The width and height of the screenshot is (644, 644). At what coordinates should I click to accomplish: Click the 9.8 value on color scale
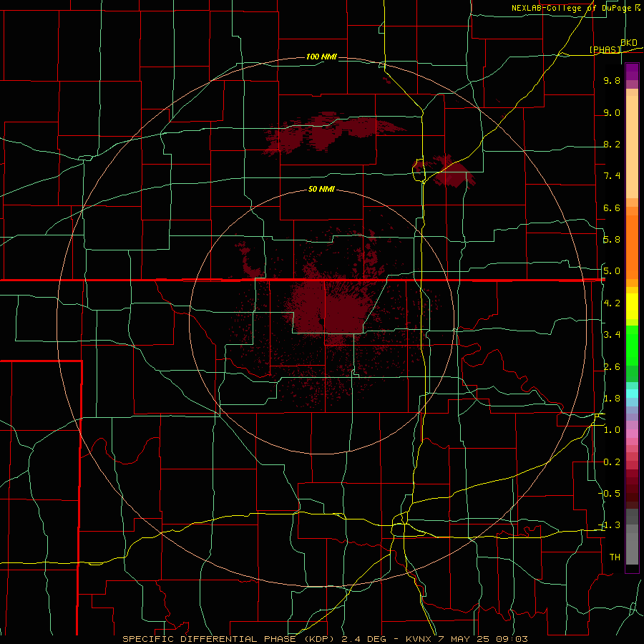(612, 80)
